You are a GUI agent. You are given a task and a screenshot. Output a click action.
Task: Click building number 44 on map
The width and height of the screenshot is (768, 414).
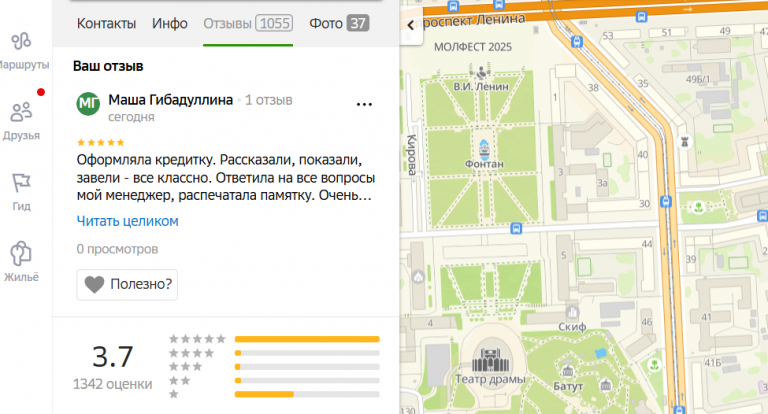647,244
